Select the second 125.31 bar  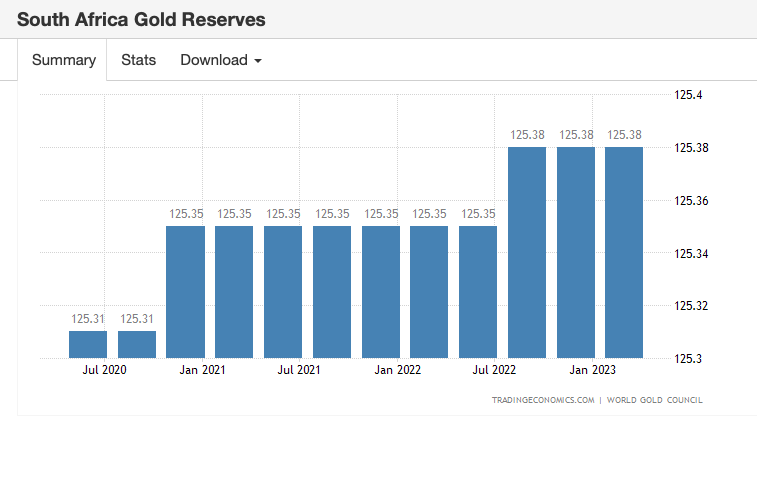[137, 344]
